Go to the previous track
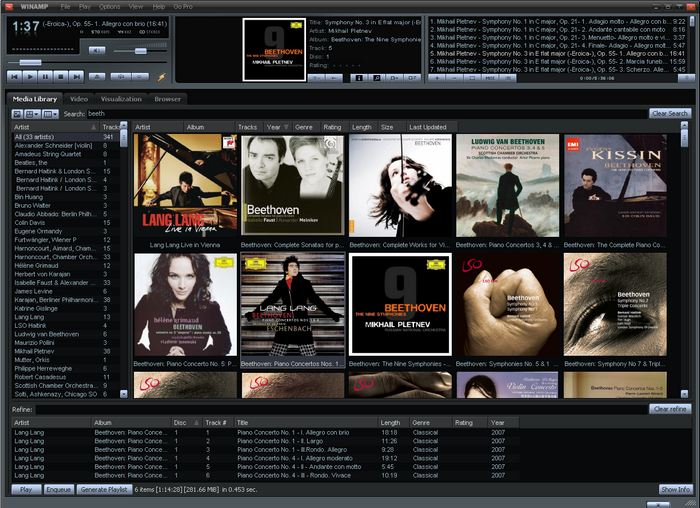The height and width of the screenshot is (508, 700). coord(14,77)
